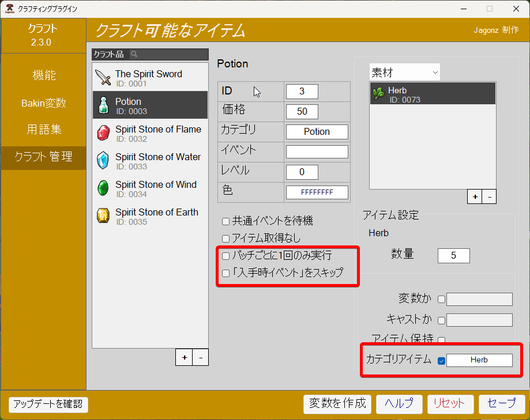Click the Herb leaf icon in materials list
Viewport: 530px width, 420px height.
(379, 93)
